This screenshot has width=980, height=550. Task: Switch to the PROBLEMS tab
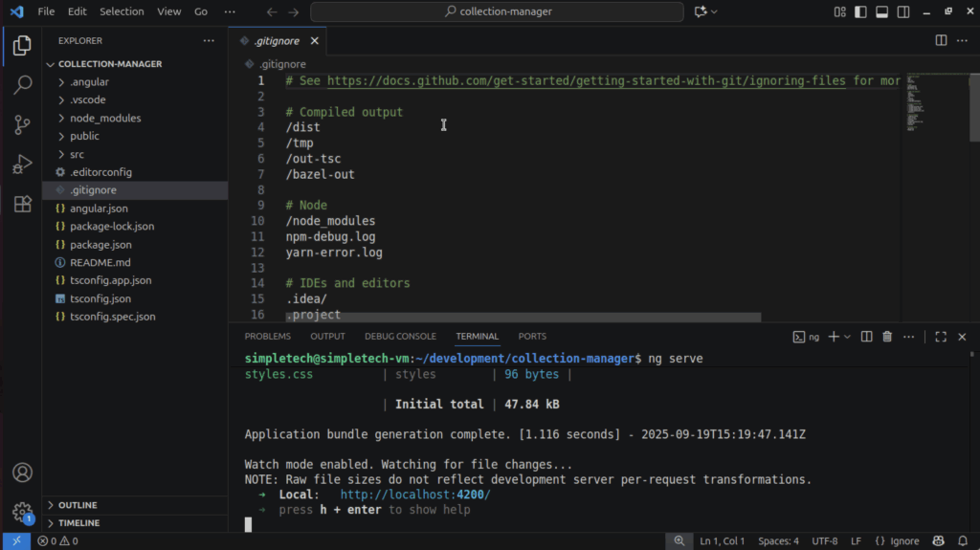267,337
